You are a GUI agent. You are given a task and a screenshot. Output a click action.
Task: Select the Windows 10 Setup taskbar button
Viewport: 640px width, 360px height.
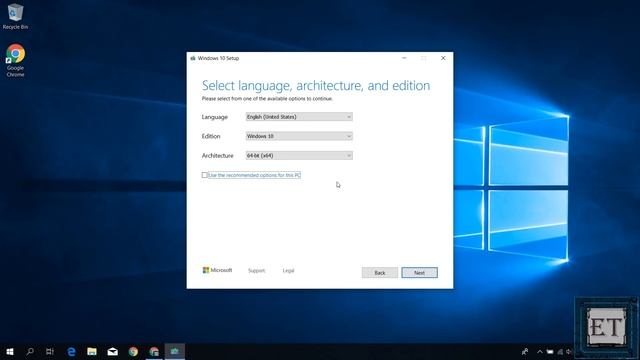pos(175,351)
